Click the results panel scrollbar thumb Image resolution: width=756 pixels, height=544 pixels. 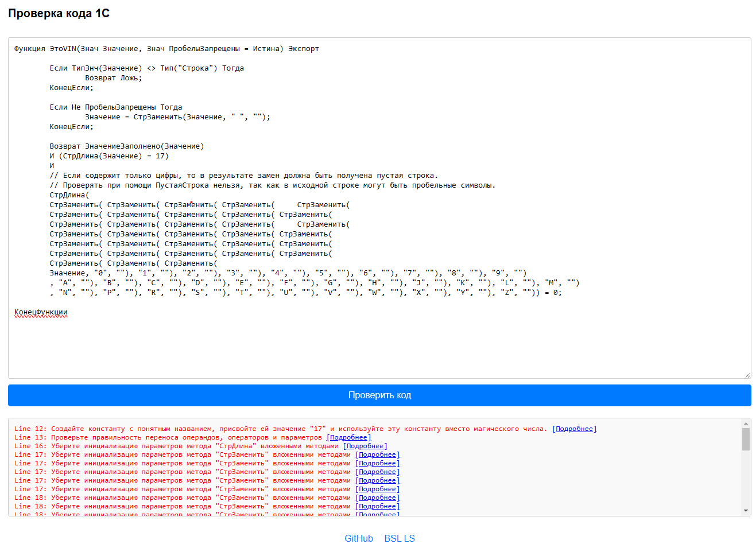[x=746, y=439]
